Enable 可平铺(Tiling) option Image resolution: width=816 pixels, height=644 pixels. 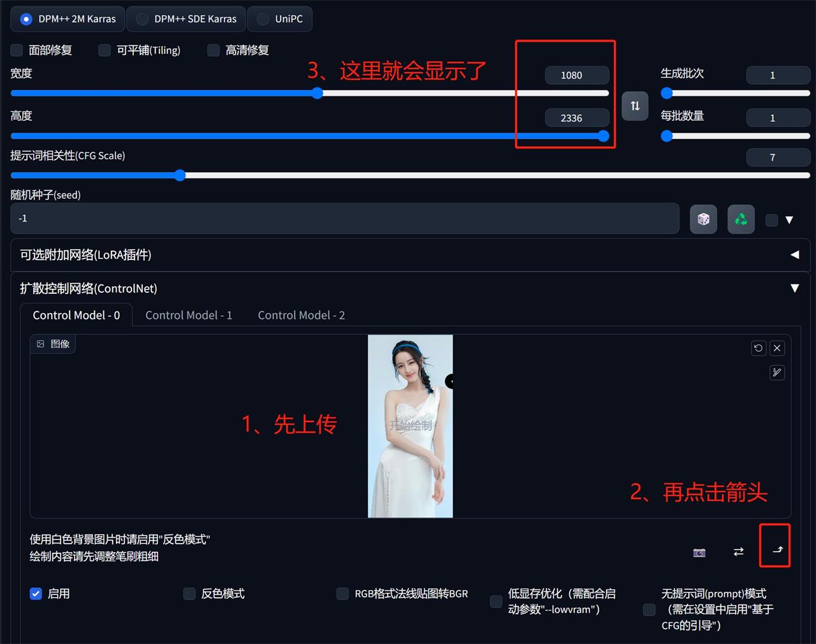click(x=105, y=50)
